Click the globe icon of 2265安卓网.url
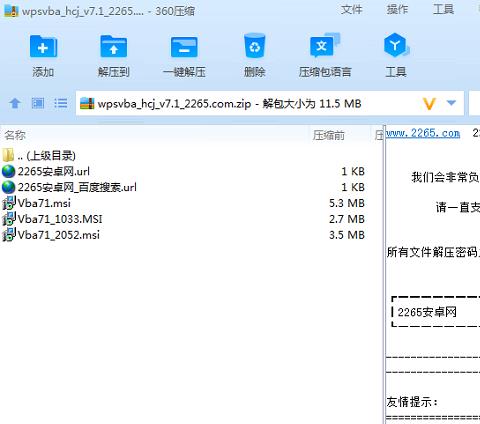 (x=9, y=171)
